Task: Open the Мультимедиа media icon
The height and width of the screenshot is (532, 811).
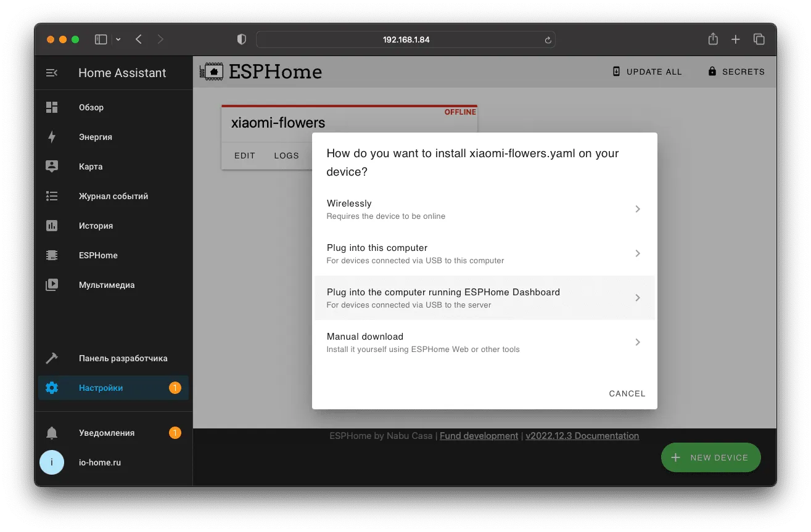Action: 52,285
